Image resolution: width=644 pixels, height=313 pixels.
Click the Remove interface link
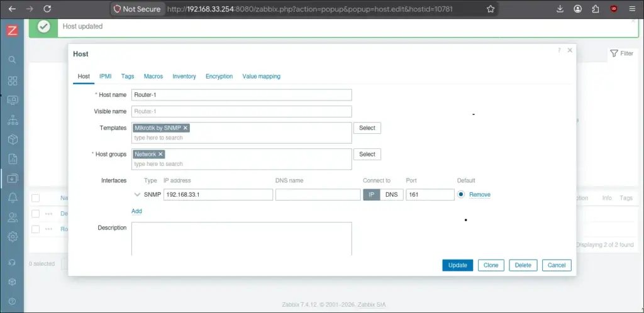pos(480,194)
